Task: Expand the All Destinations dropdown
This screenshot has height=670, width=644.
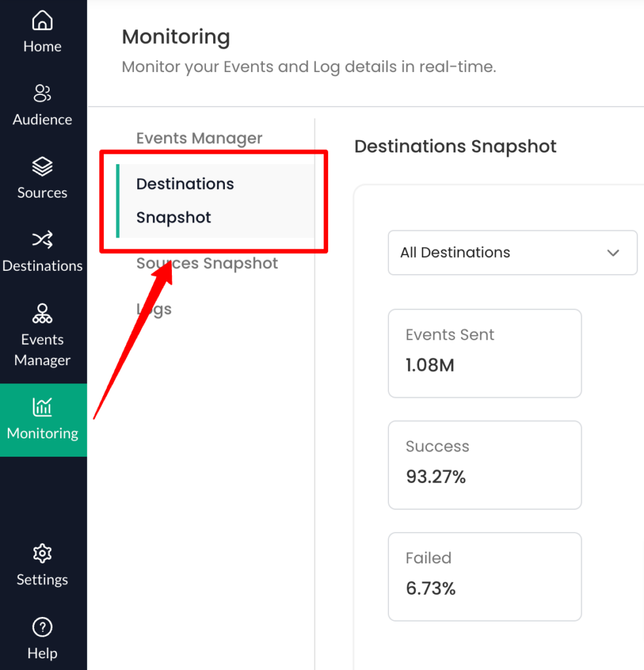Action: pyautogui.click(x=513, y=253)
